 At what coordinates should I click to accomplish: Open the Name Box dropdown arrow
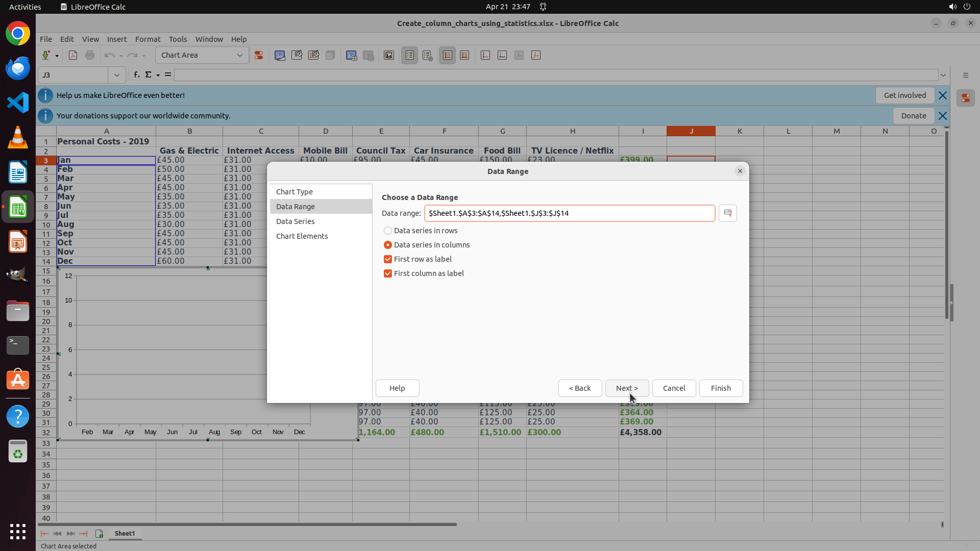117,75
